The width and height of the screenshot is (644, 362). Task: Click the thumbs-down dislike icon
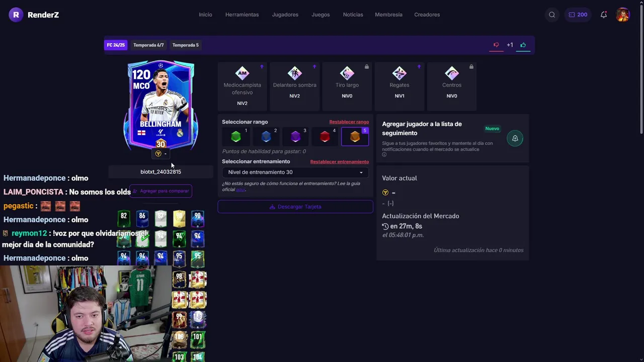(x=496, y=45)
